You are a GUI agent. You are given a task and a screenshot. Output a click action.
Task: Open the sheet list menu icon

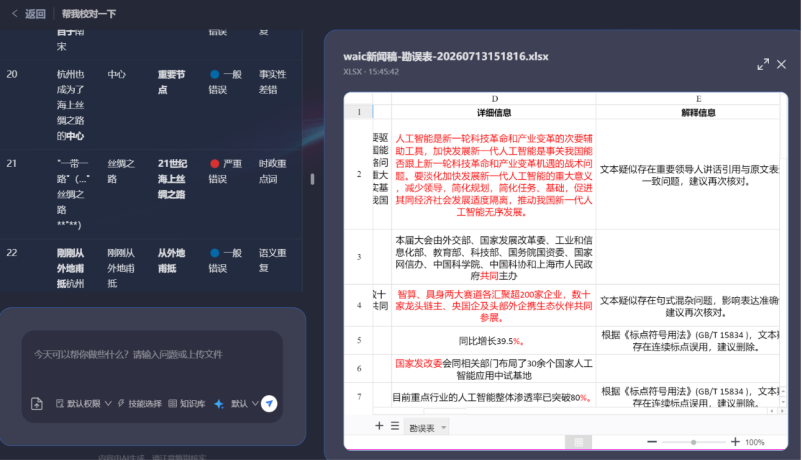tap(395, 426)
